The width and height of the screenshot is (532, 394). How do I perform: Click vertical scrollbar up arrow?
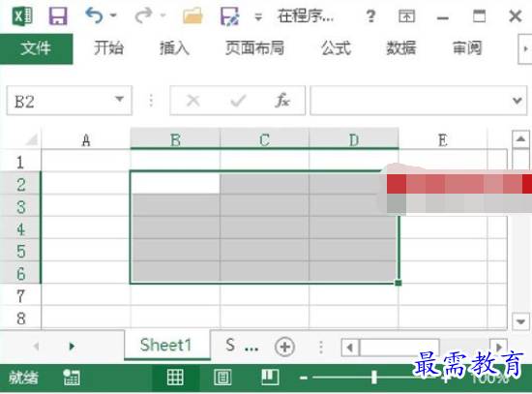(520, 138)
